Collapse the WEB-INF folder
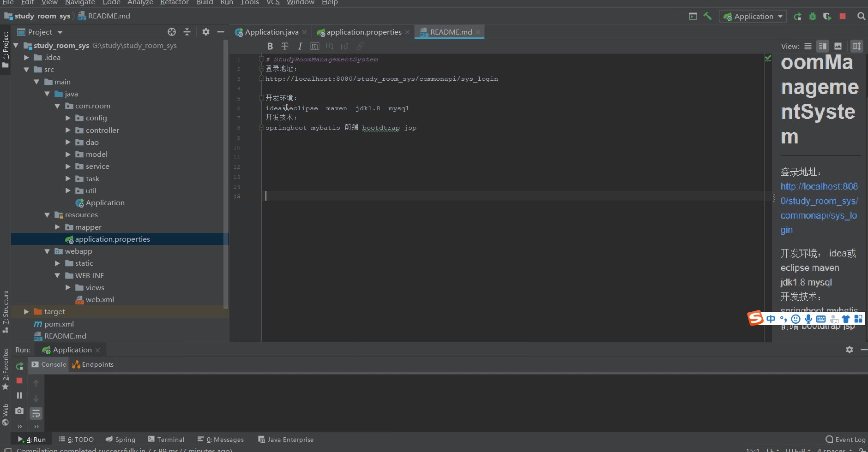The image size is (868, 452). point(57,275)
